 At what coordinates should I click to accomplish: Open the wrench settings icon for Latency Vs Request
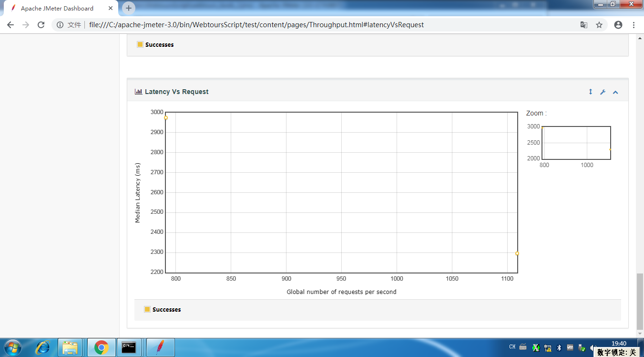coord(603,92)
